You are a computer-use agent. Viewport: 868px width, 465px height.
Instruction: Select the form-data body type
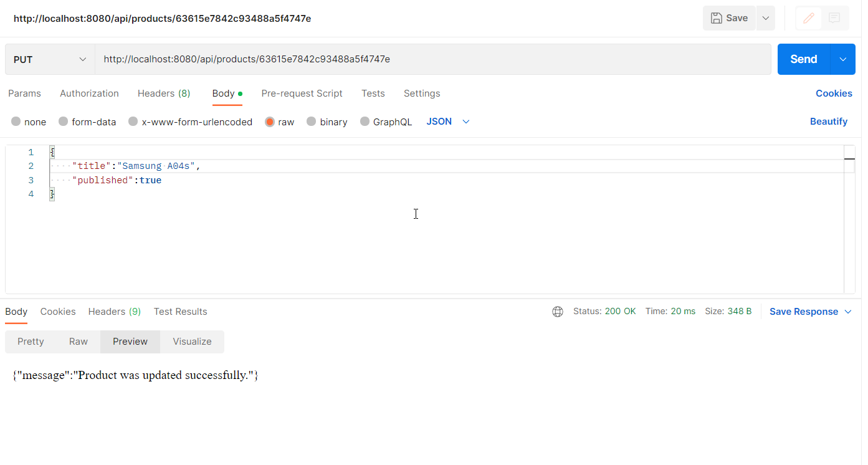click(x=87, y=122)
